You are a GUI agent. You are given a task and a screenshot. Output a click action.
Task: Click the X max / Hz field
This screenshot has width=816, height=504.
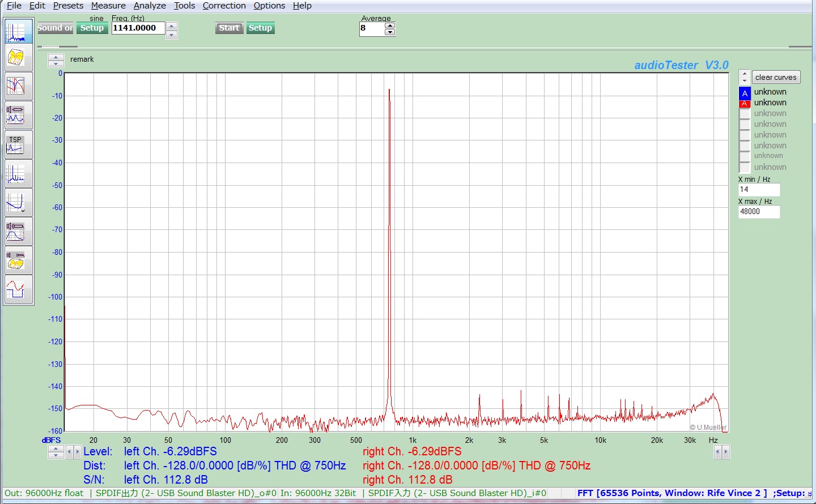(x=759, y=212)
